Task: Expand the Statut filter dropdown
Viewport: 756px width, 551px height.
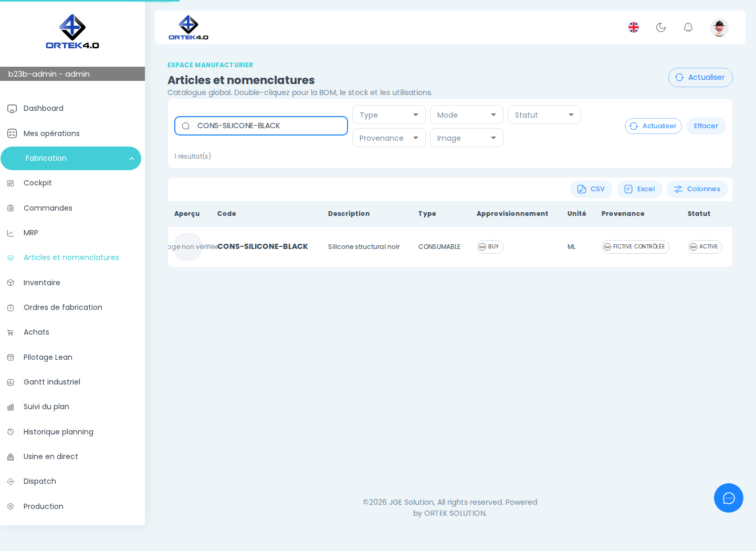Action: (544, 115)
